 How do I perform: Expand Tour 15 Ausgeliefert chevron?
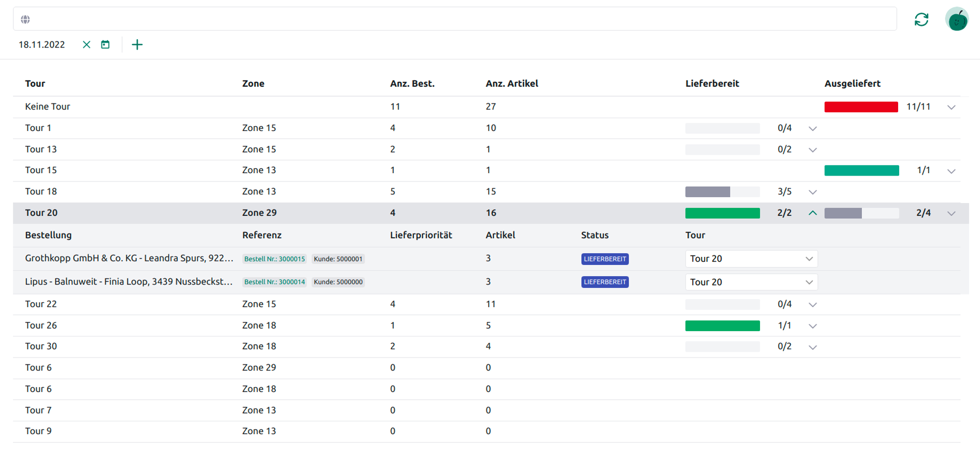tap(951, 171)
